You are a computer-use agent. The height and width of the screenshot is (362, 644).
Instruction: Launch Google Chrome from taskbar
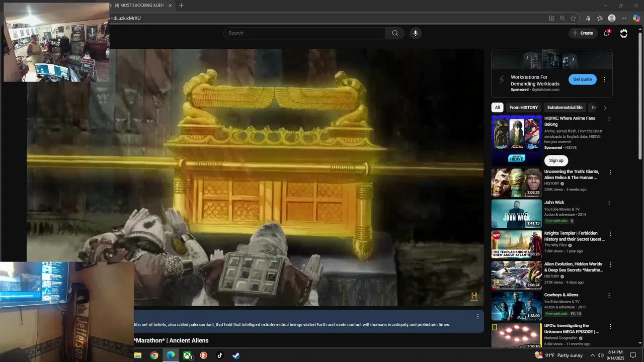[154, 355]
